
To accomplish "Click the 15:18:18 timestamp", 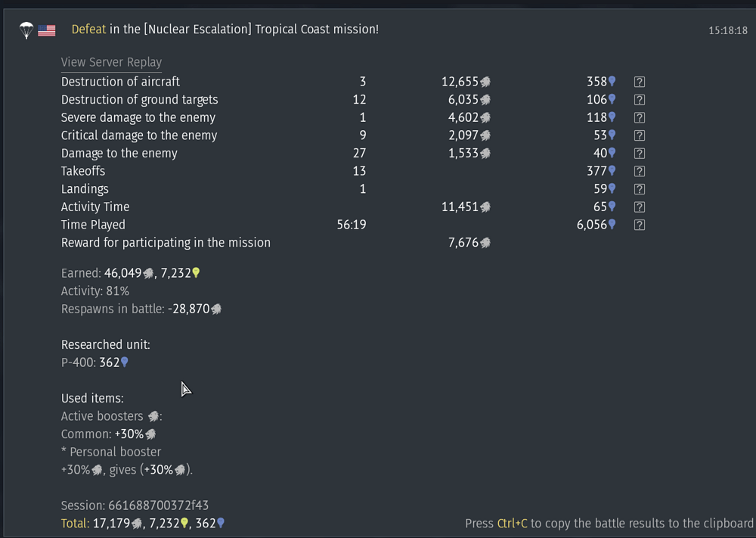I will pos(727,30).
